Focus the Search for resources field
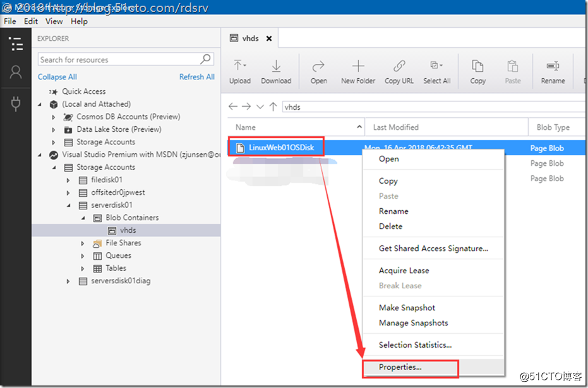This screenshot has width=588, height=388. pos(126,59)
